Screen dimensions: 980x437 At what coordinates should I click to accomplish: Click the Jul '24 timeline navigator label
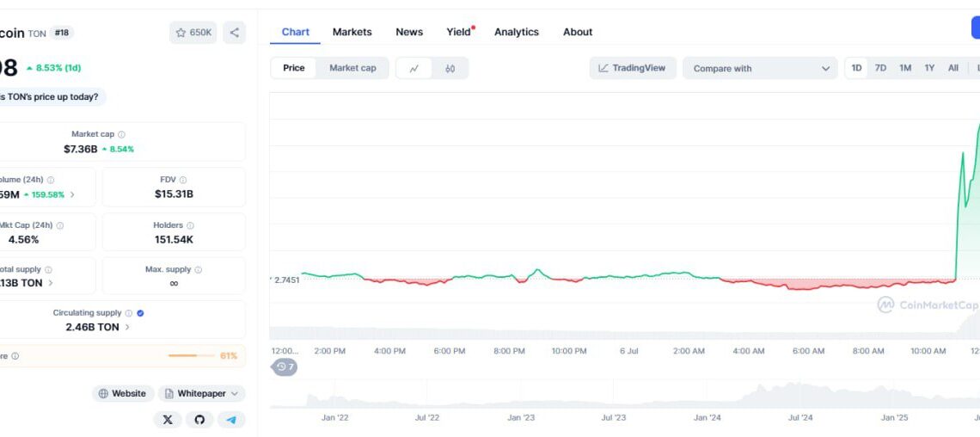click(800, 417)
